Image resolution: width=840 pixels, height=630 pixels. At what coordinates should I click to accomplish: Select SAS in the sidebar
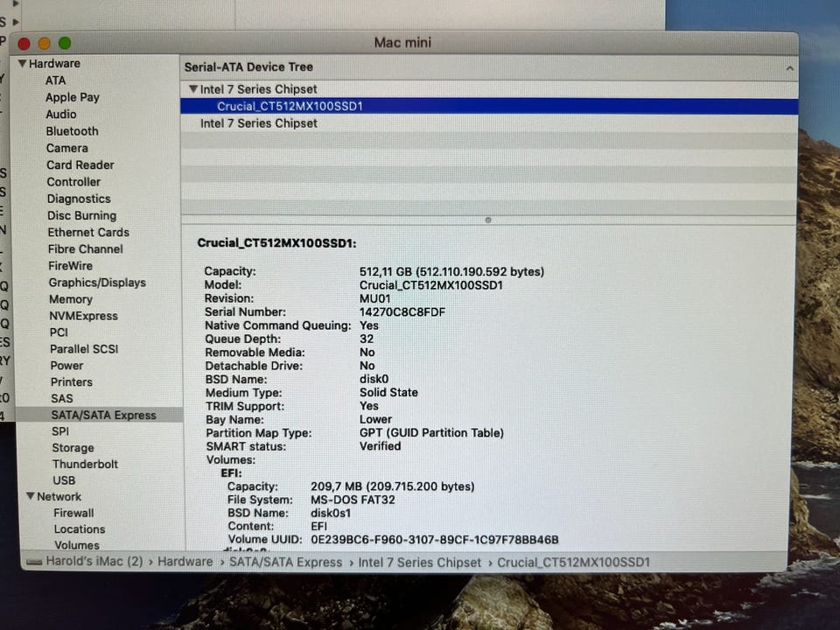coord(62,399)
